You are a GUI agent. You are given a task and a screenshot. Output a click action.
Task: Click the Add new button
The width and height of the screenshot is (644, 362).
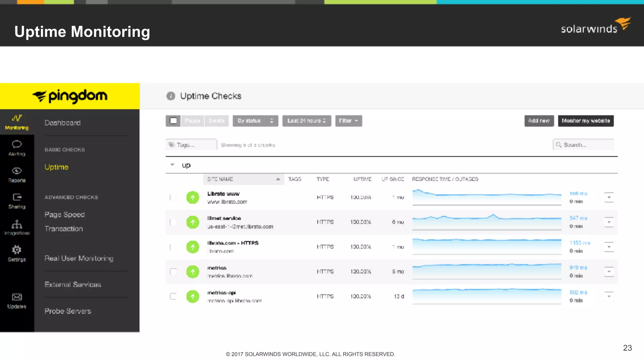pos(539,121)
